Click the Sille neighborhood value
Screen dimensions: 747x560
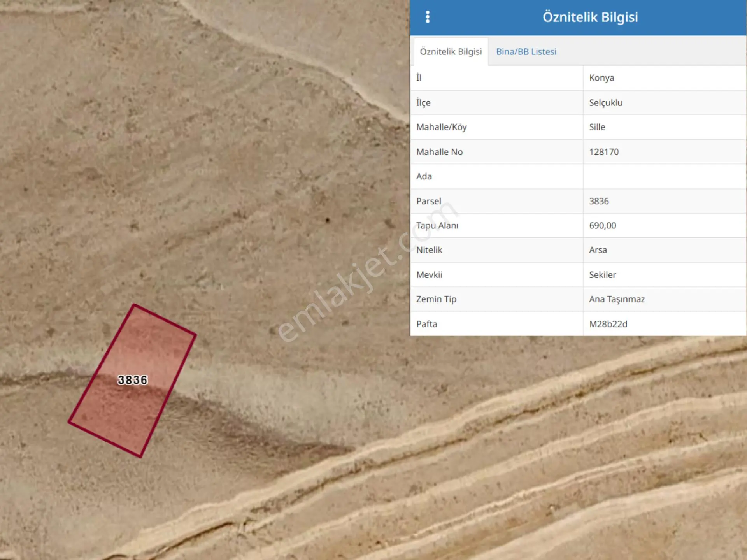click(x=597, y=127)
